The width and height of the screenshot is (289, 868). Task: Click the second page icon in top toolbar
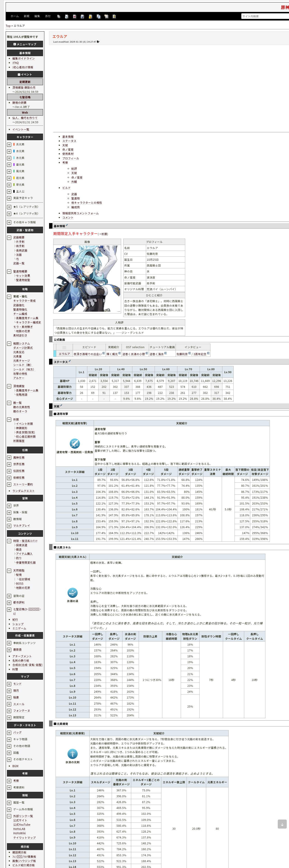click(x=67, y=16)
